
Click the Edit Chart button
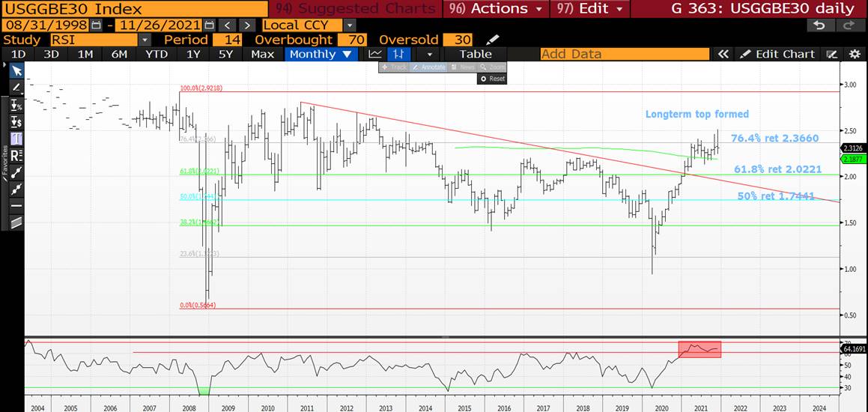coord(777,54)
